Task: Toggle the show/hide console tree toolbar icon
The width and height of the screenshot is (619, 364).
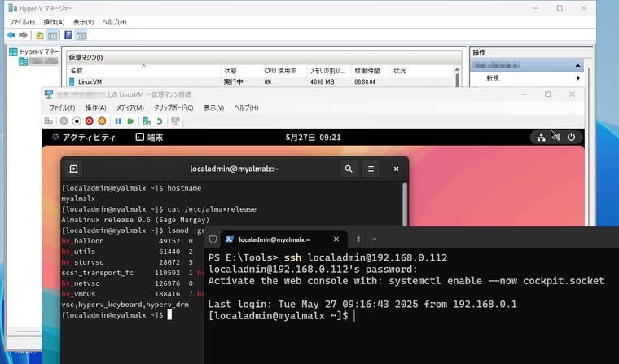Action: coord(52,35)
